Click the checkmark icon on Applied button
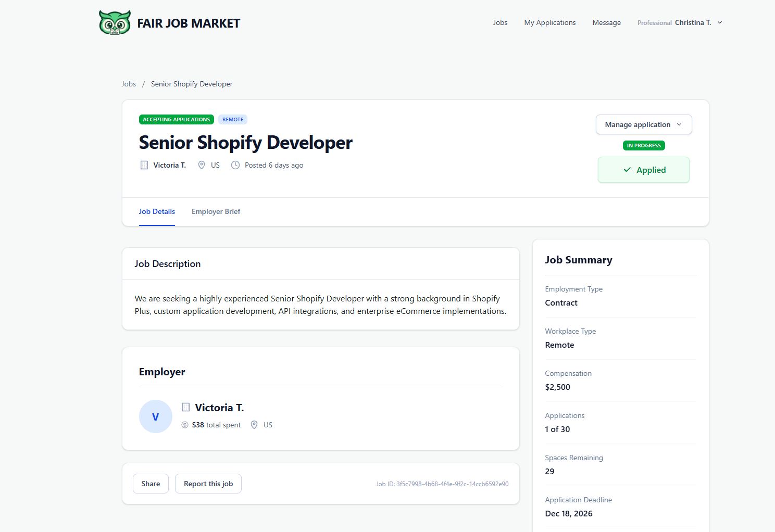775x532 pixels. [627, 170]
